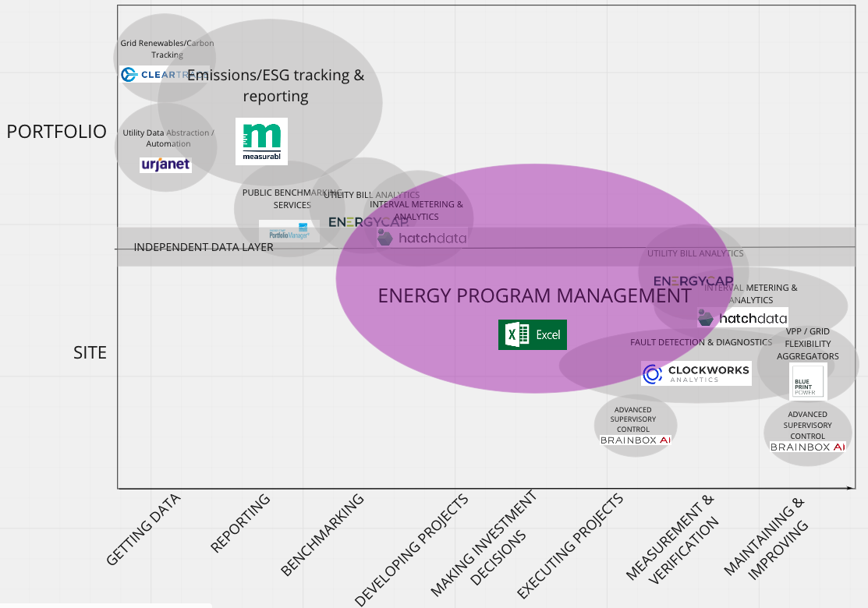Select the lower-right hatch data logo
868x608 pixels.
click(745, 318)
